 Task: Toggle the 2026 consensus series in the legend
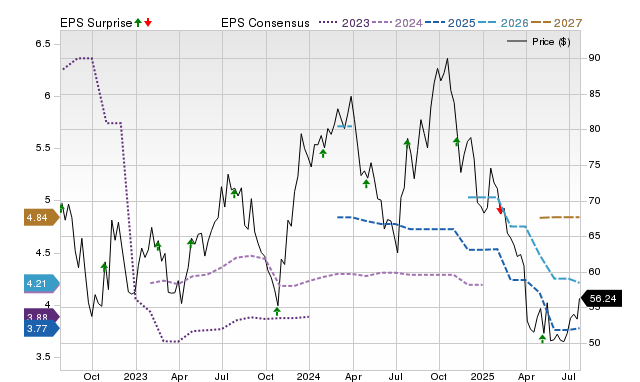point(503,23)
